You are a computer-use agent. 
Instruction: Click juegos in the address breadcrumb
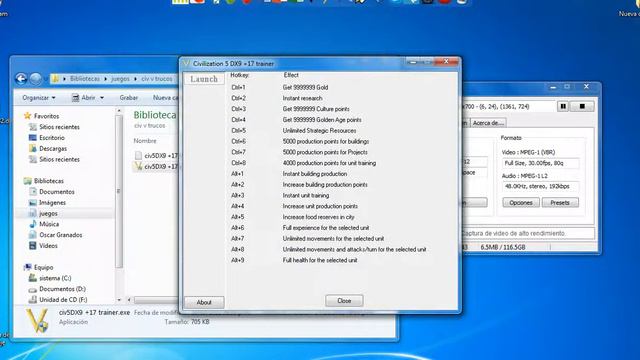[120, 78]
